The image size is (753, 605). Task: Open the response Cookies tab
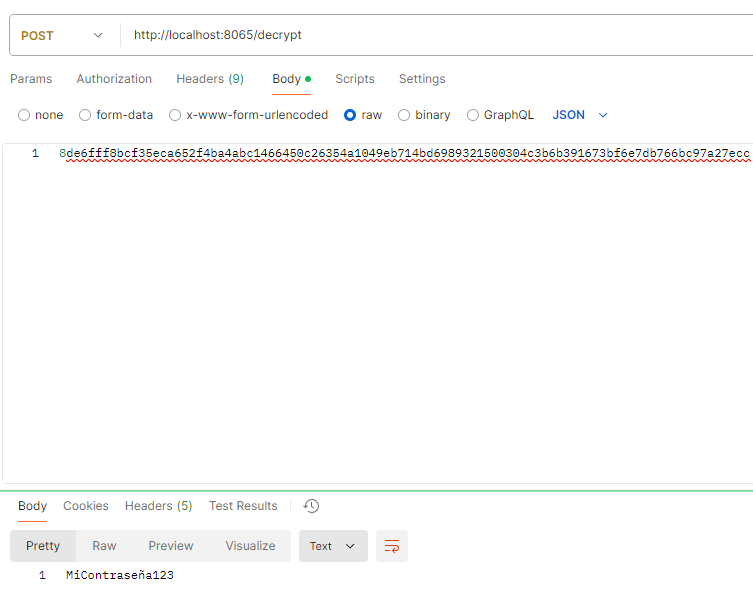[x=85, y=506]
